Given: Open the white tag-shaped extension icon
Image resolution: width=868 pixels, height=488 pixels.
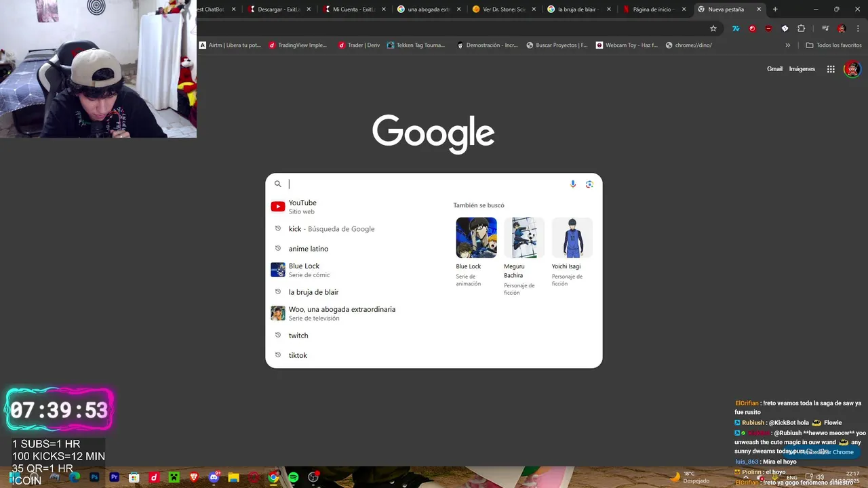Looking at the screenshot, I should [785, 28].
